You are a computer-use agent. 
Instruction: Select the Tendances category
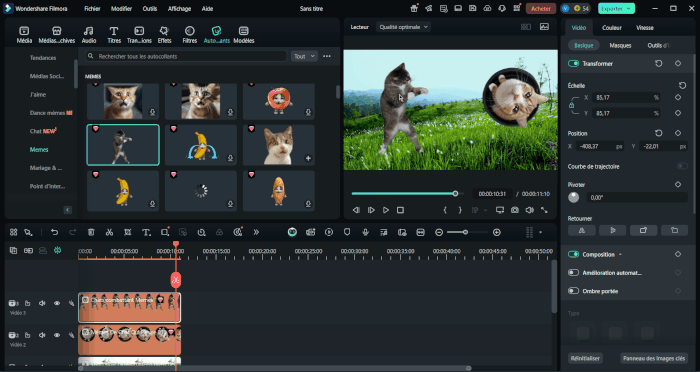click(43, 58)
